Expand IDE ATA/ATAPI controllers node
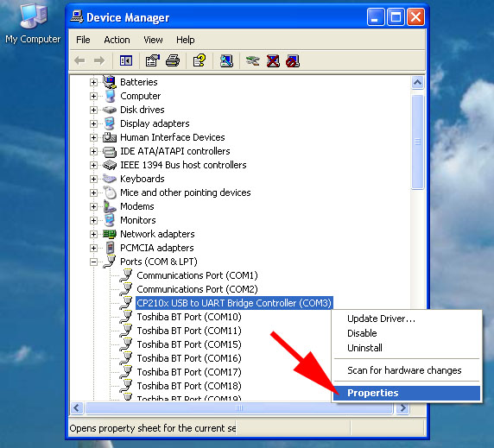The height and width of the screenshot is (448, 494). [x=93, y=151]
